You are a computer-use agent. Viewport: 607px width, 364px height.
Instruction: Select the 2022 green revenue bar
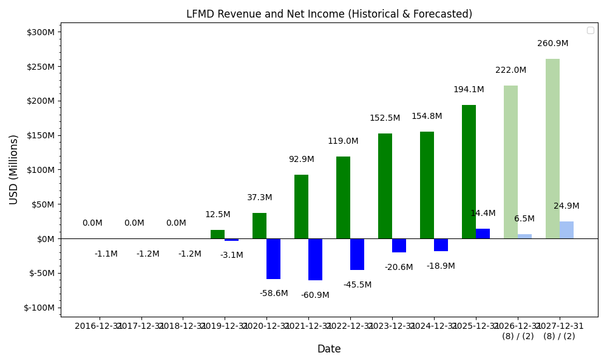(343, 198)
